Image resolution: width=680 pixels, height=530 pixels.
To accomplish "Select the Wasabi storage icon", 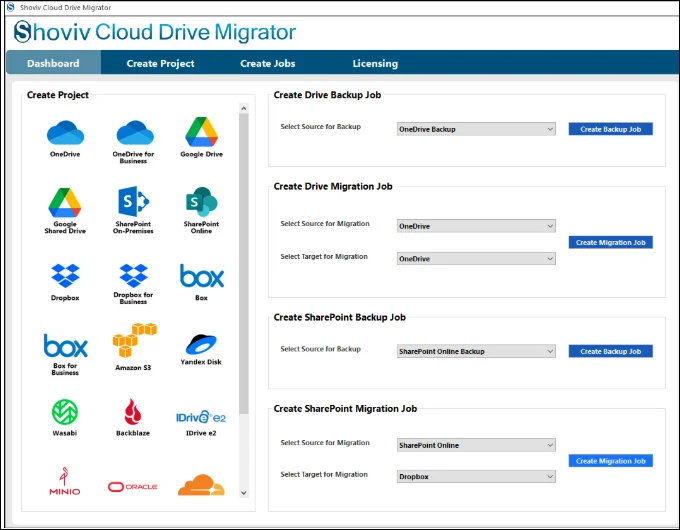I will (65, 412).
